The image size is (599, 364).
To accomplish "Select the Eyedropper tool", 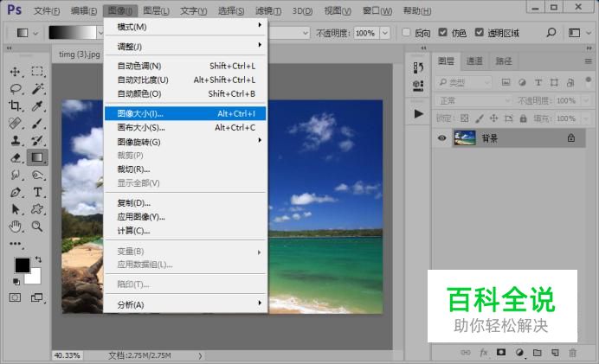I will [x=37, y=105].
